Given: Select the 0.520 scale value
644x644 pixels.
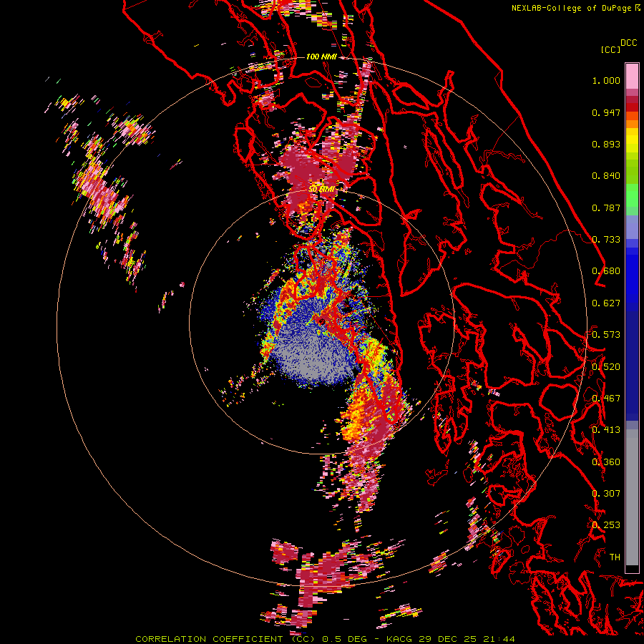Looking at the screenshot, I should 606,366.
